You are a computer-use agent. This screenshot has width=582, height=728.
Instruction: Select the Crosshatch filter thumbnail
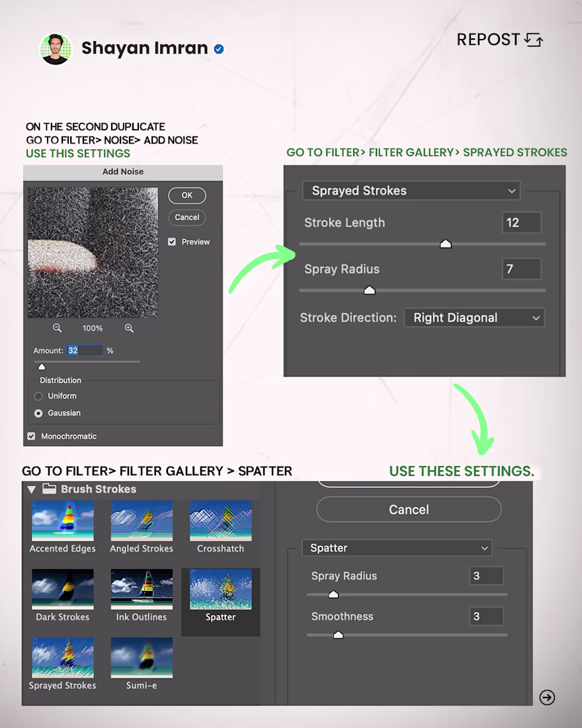point(220,521)
